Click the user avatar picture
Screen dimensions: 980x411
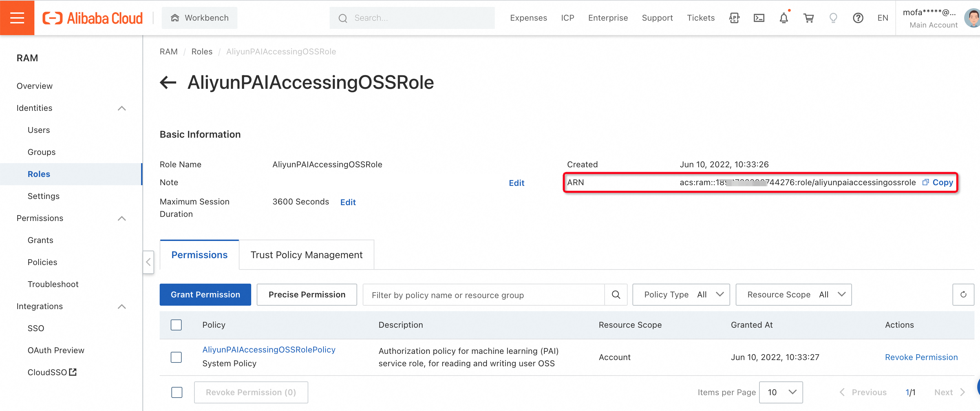pos(972,18)
